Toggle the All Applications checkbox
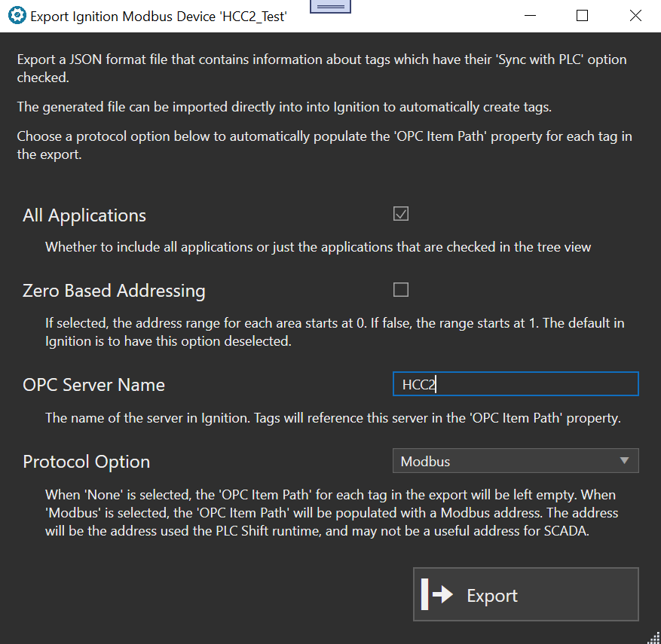661x644 pixels. [x=401, y=215]
